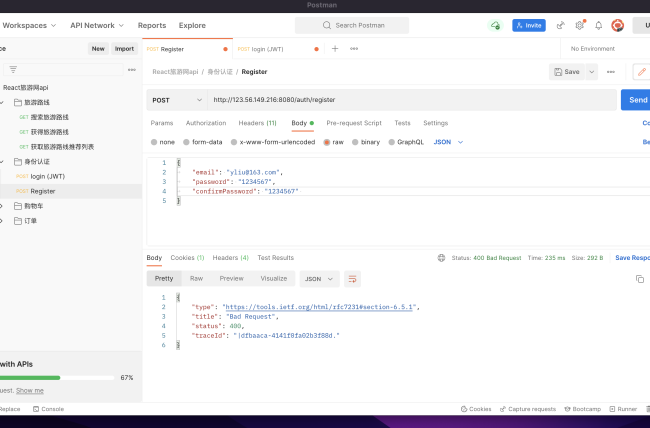
Task: Open the JSON body format dropdown
Action: [x=448, y=142]
